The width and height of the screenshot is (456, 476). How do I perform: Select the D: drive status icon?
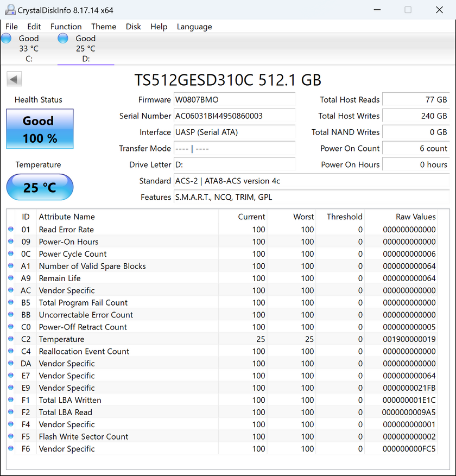click(63, 39)
